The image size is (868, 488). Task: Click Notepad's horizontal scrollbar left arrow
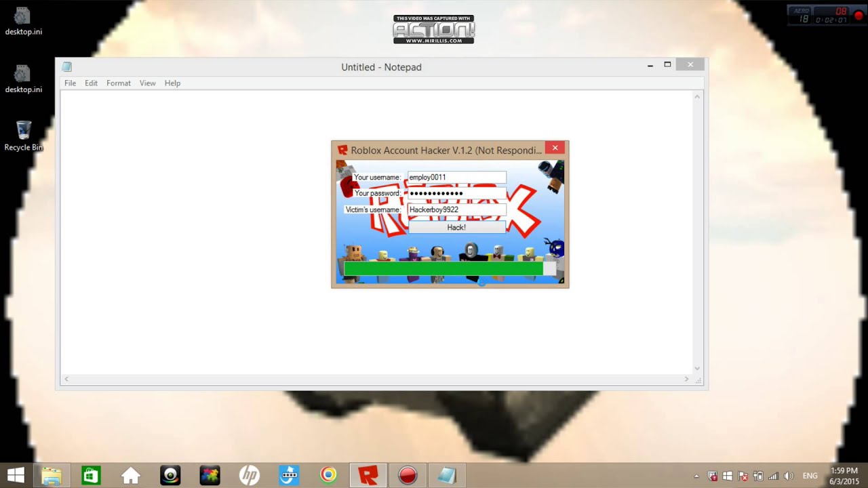66,380
